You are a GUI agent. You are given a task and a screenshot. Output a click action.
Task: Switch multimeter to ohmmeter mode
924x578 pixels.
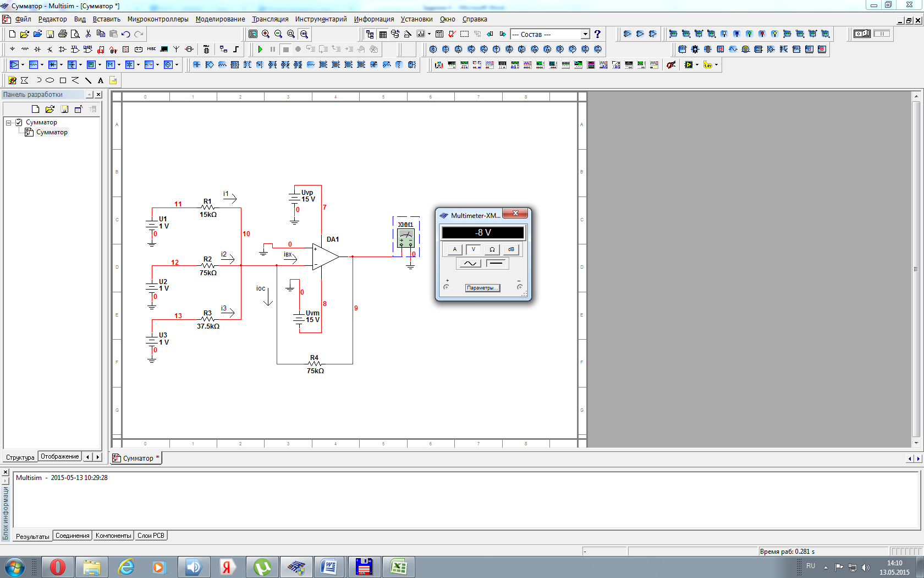point(492,249)
